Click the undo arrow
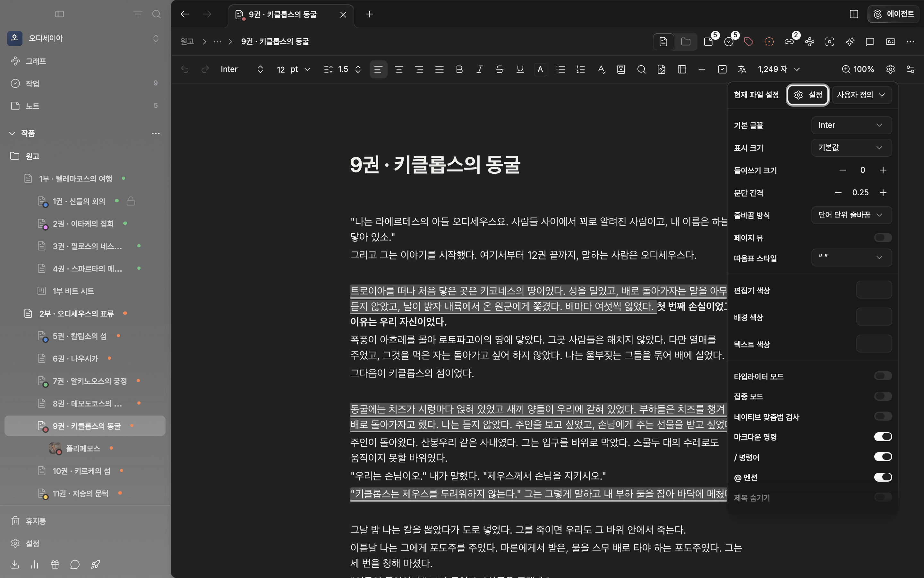 click(x=185, y=69)
